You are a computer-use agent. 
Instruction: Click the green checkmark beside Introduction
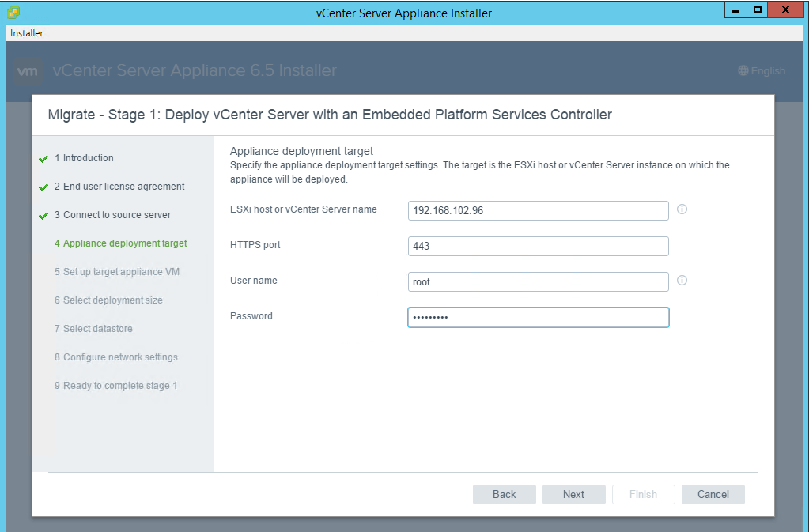point(43,159)
